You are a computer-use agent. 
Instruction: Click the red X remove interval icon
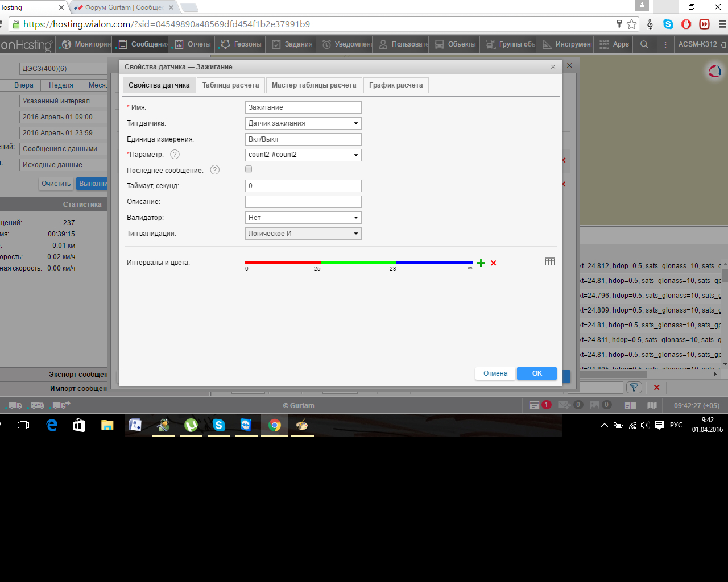[494, 263]
